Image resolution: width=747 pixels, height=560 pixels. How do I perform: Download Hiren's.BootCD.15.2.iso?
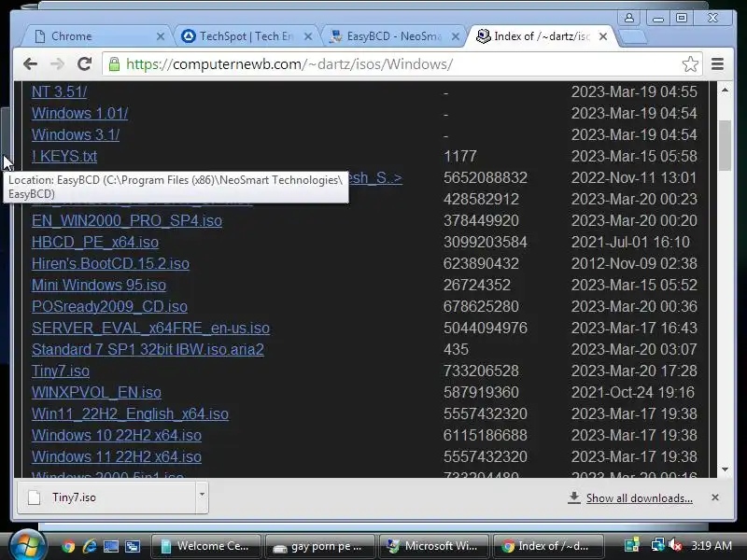tap(110, 263)
